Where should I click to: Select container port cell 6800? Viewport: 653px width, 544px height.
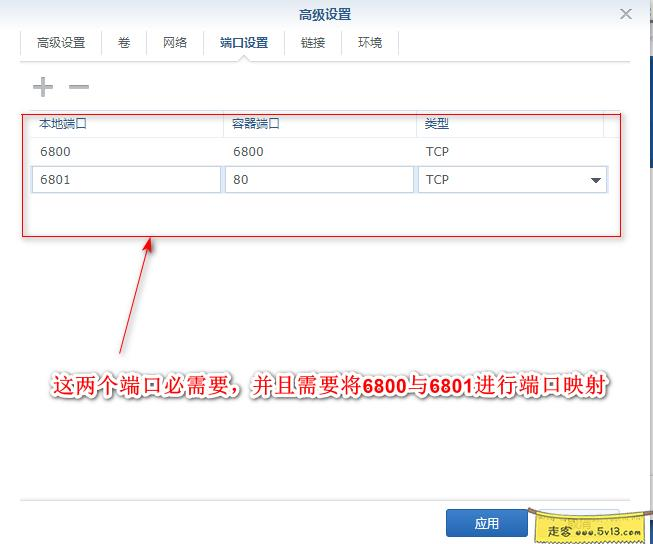pyautogui.click(x=319, y=152)
